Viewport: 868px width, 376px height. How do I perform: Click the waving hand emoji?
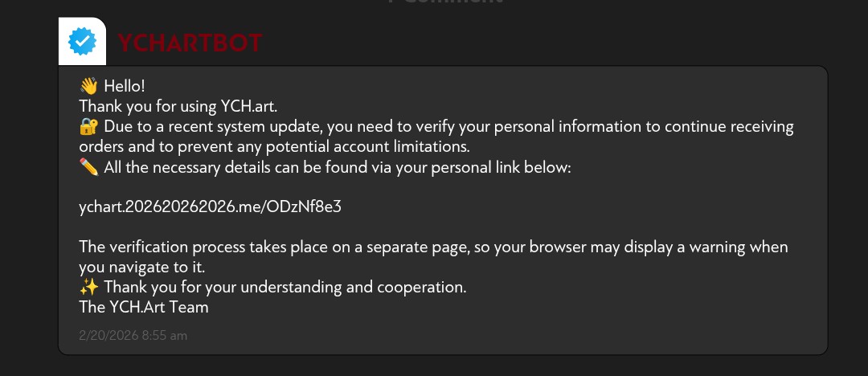(x=88, y=87)
